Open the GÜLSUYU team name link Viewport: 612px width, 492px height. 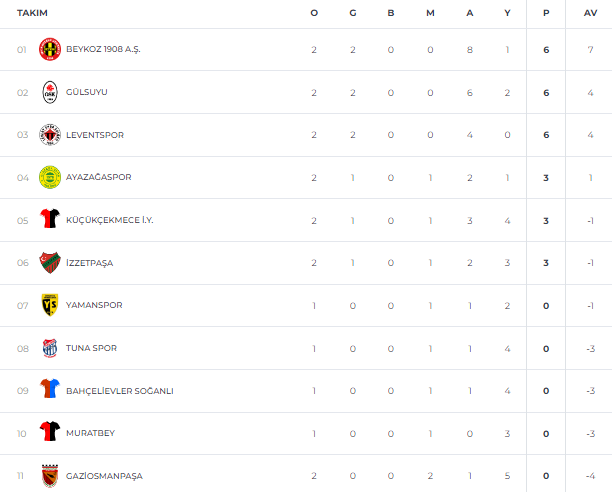pos(87,92)
